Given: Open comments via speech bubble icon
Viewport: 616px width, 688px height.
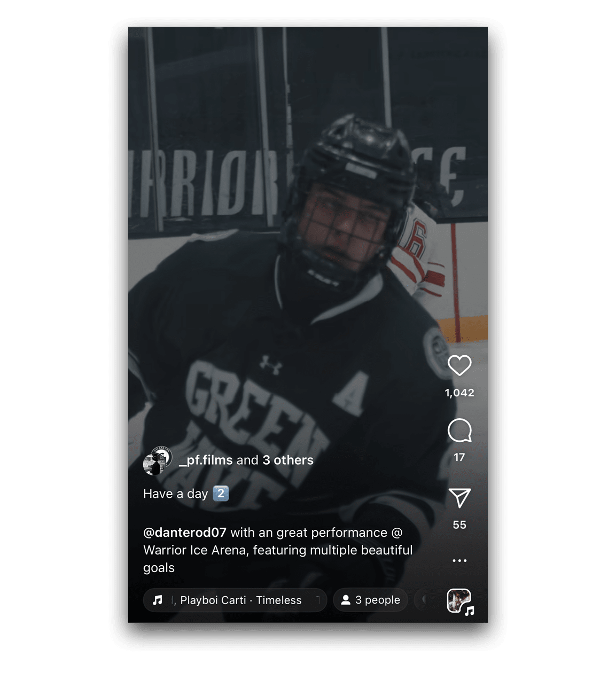Looking at the screenshot, I should (459, 431).
